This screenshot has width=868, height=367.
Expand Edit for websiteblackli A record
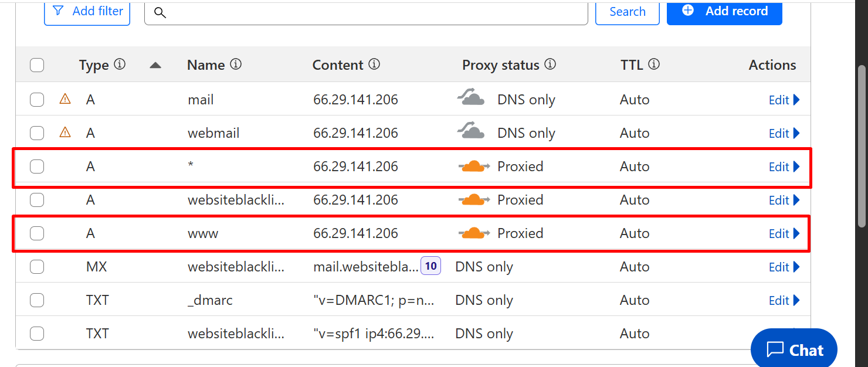coord(784,201)
